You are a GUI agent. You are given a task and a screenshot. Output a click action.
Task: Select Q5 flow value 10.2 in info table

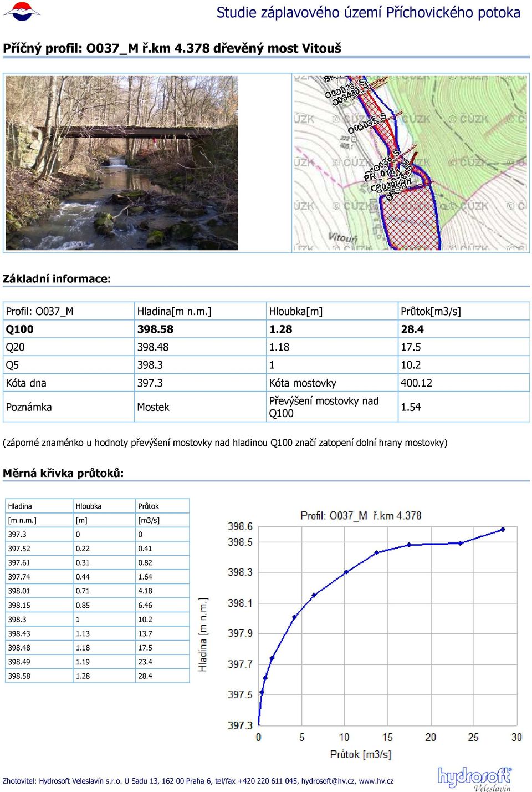tap(411, 365)
